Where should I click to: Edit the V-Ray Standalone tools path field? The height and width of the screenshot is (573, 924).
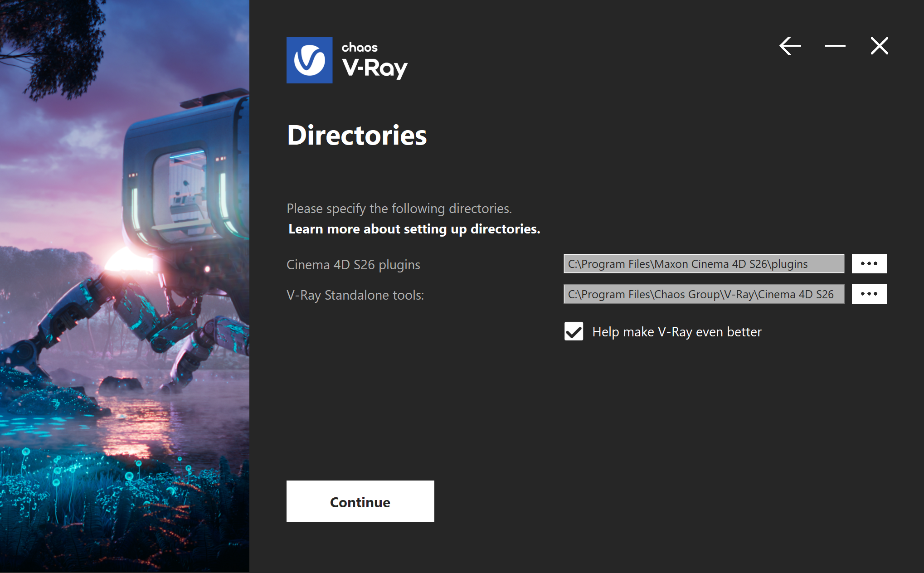coord(704,294)
